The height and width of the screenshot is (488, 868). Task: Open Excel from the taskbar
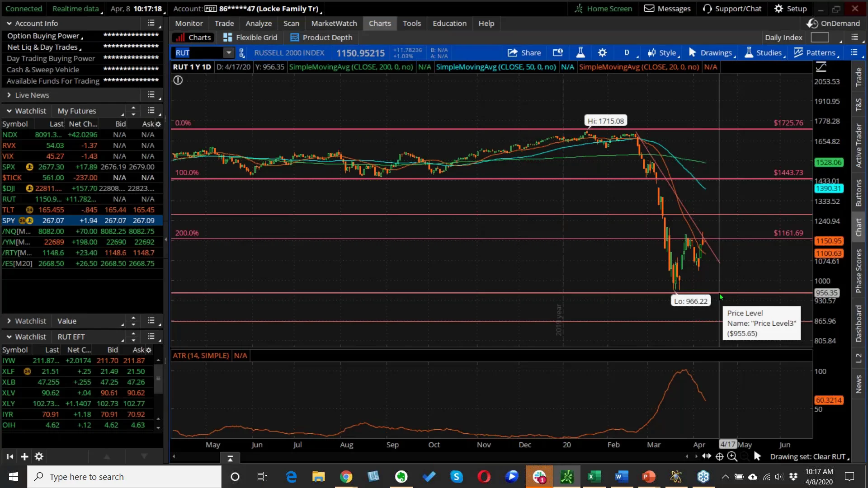click(594, 477)
